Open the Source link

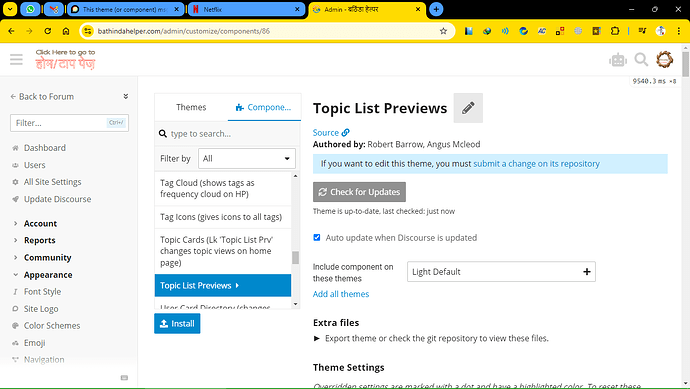(x=331, y=132)
